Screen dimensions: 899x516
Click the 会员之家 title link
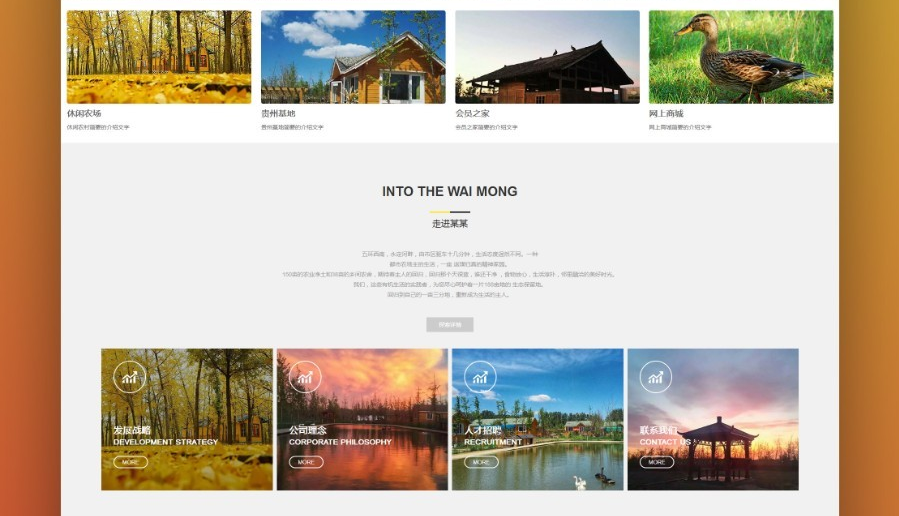(472, 114)
